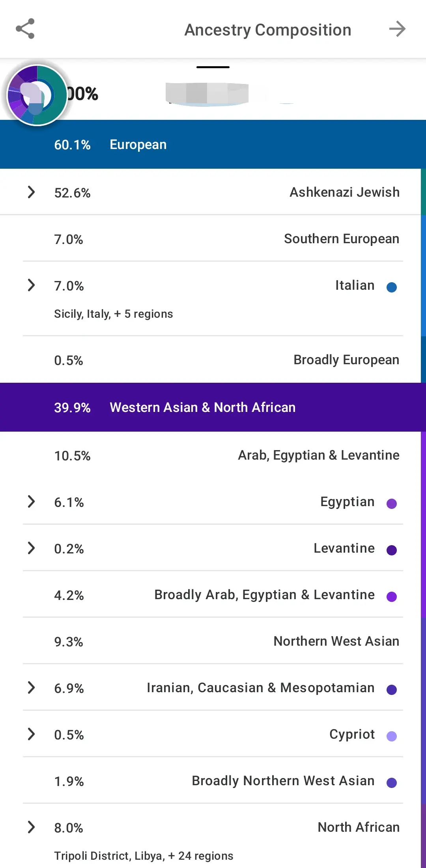Screen dimensions: 426x868
Task: Open Sicily, Italy, + 5 regions link
Action: click(x=114, y=314)
